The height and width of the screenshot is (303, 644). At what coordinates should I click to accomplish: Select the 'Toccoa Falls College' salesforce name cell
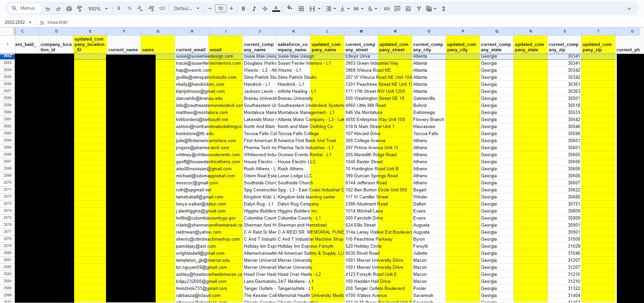point(293,133)
